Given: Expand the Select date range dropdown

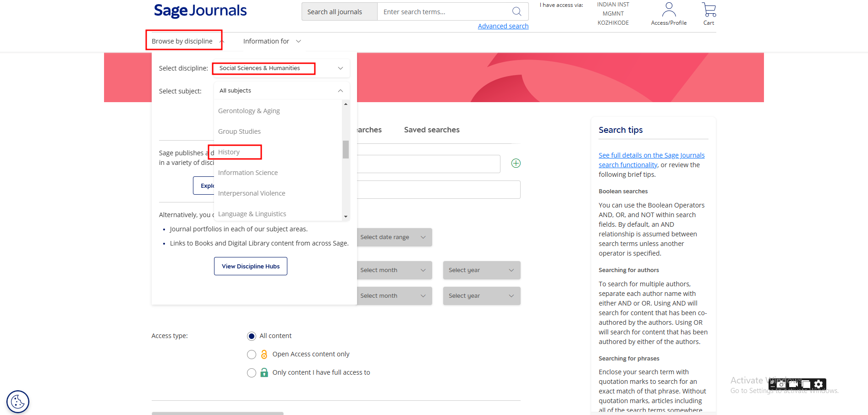Looking at the screenshot, I should 393,237.
